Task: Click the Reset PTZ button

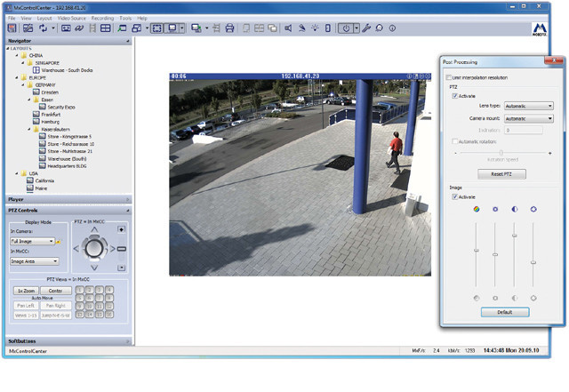Action: [x=503, y=173]
